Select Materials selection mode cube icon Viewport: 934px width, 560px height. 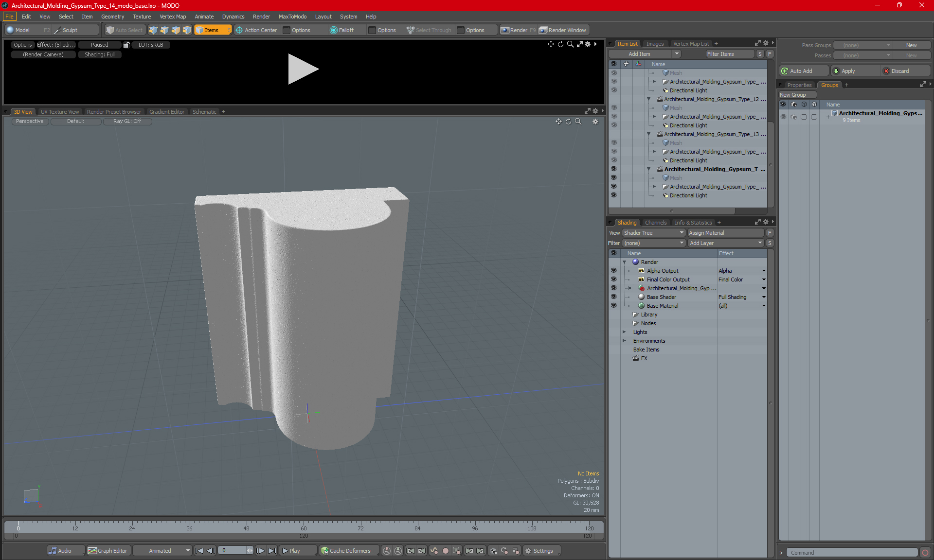tap(187, 30)
